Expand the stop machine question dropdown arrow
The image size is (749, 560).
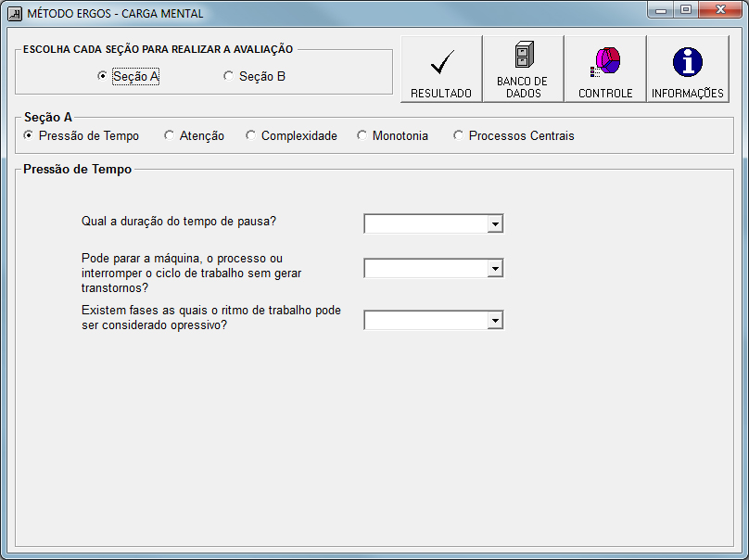(x=495, y=269)
